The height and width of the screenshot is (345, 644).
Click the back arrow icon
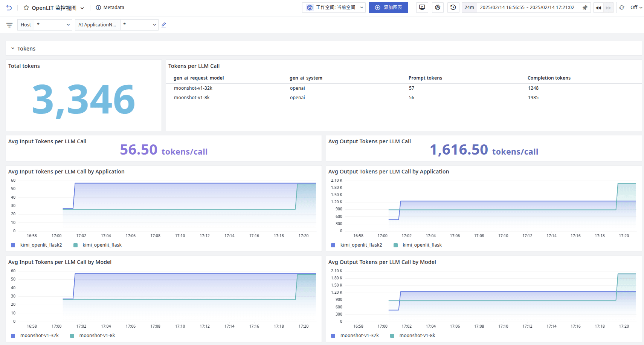point(9,8)
